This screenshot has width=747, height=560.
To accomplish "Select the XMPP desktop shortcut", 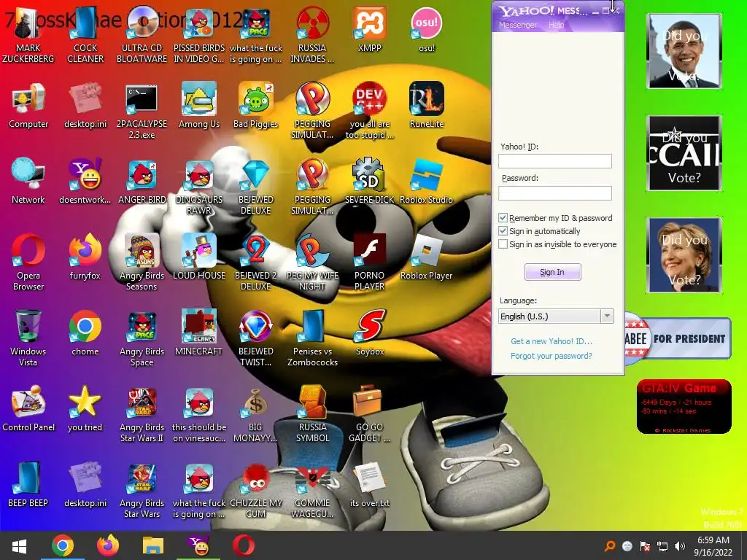I will pyautogui.click(x=370, y=29).
